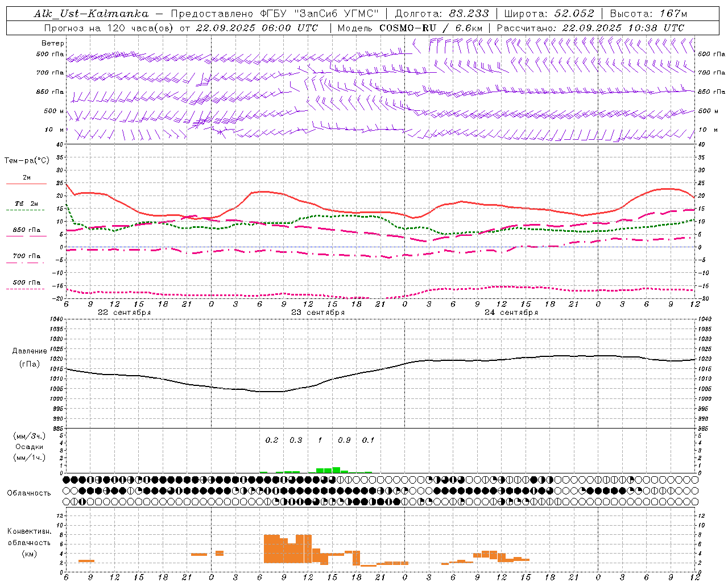Screen dimensions: 728x582
Task: Click the red 2м temperature legend line
Action: 26,184
